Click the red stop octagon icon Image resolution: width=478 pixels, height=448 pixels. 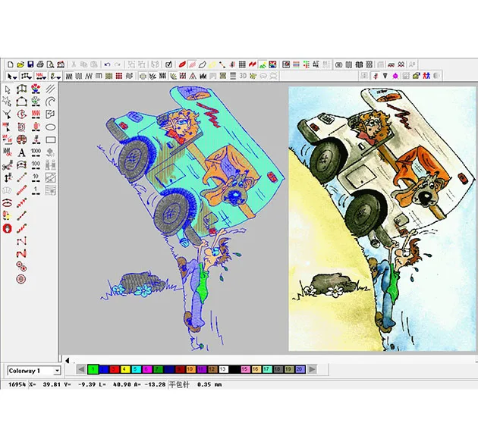pos(8,228)
